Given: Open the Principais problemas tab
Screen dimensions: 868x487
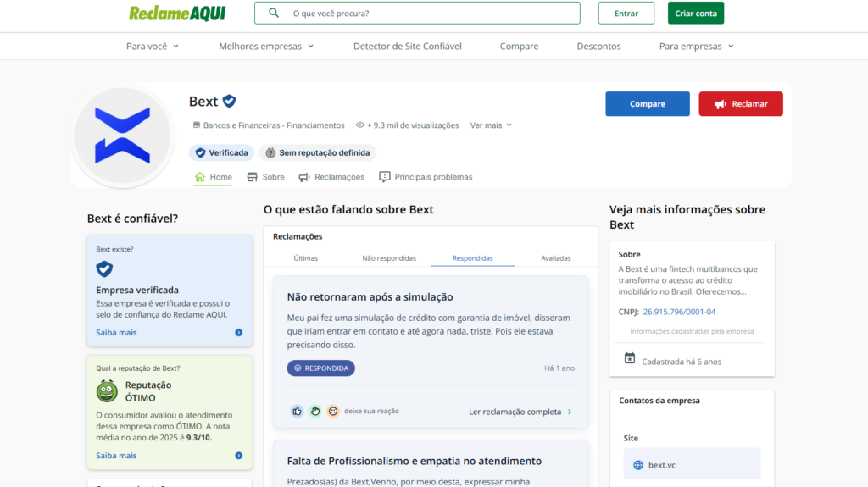Looking at the screenshot, I should click(x=426, y=177).
